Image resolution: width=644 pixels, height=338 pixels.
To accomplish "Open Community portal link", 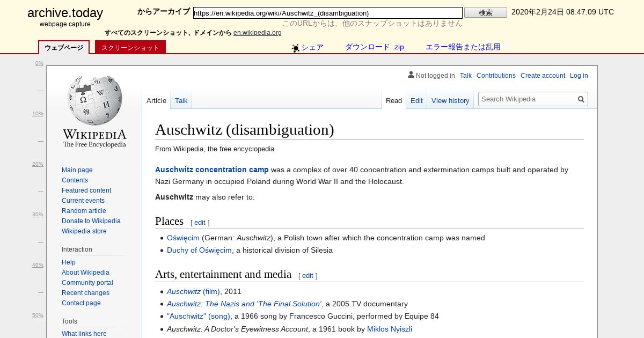I will click(x=87, y=283).
